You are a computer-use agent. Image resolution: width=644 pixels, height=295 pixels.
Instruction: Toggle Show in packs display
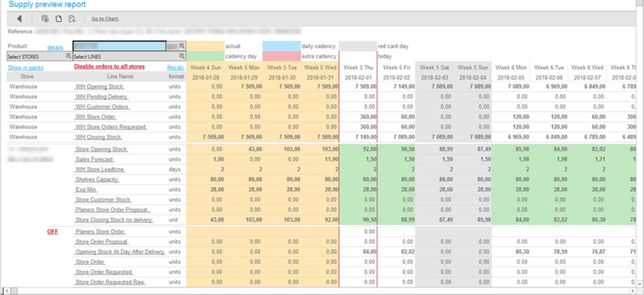coord(26,67)
